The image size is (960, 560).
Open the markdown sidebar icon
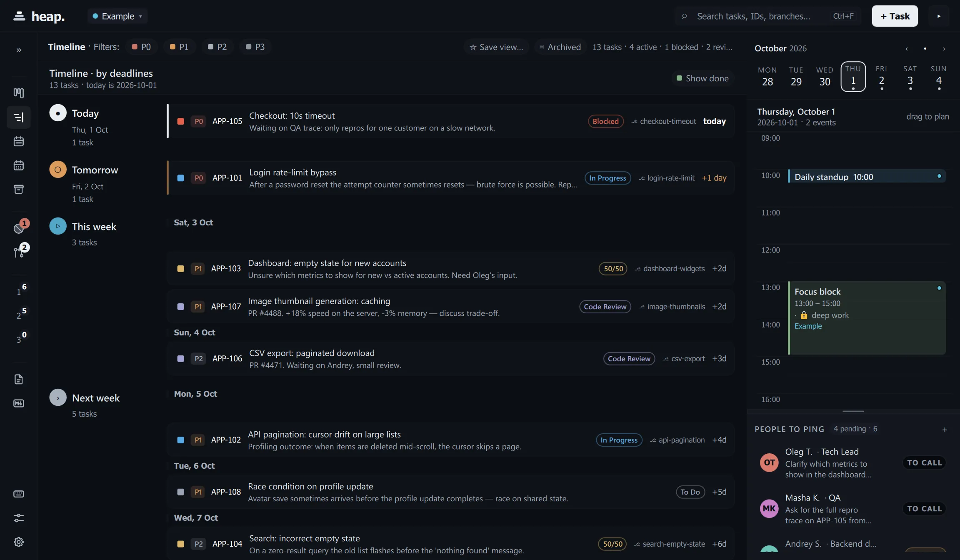pyautogui.click(x=19, y=403)
